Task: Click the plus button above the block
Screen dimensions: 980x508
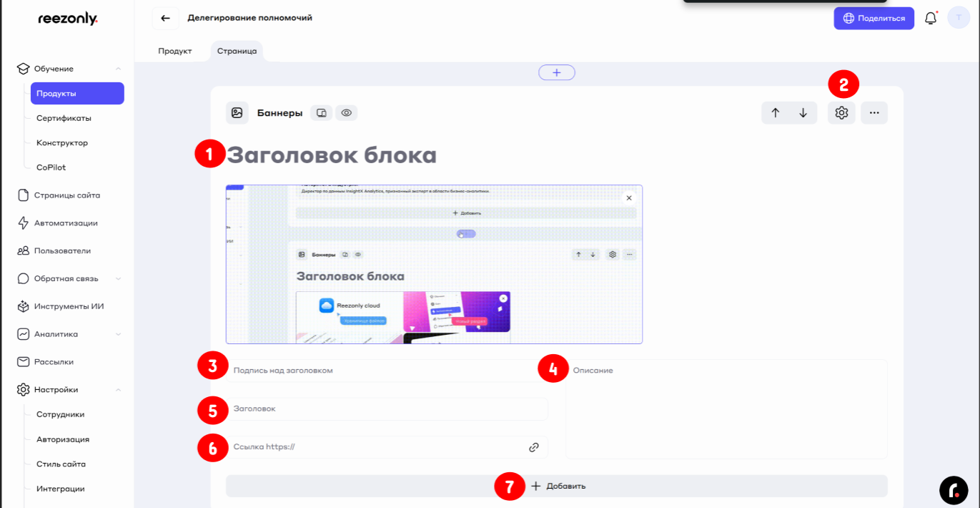Action: pyautogui.click(x=557, y=72)
